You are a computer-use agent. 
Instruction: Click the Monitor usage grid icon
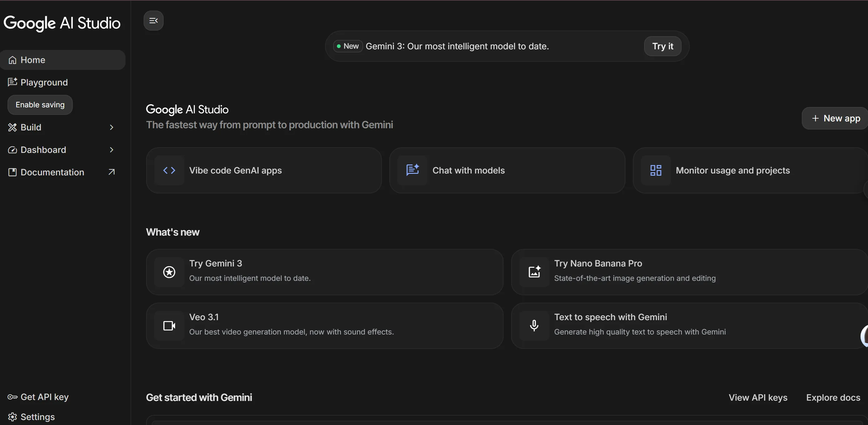655,170
